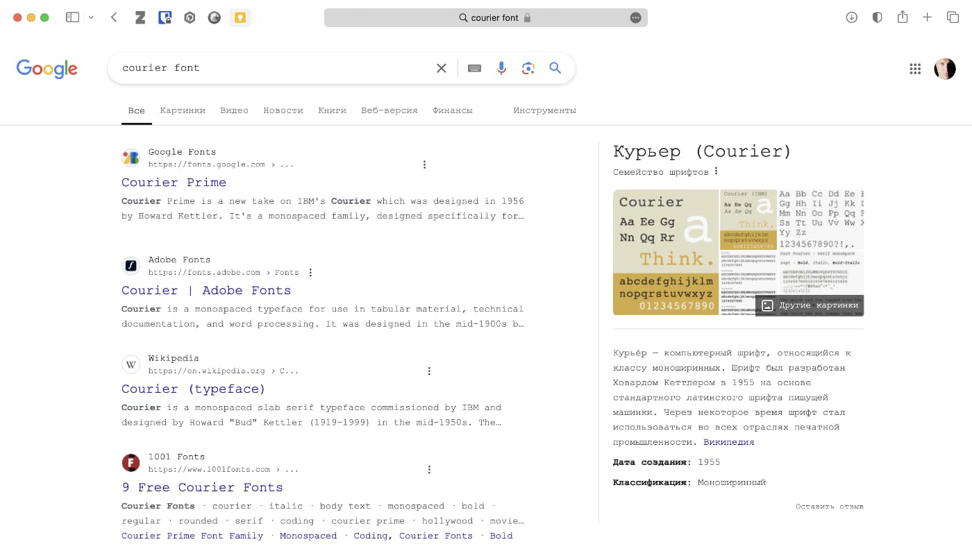This screenshot has width=972, height=560.
Task: Search by image with Google Lens
Action: [528, 68]
